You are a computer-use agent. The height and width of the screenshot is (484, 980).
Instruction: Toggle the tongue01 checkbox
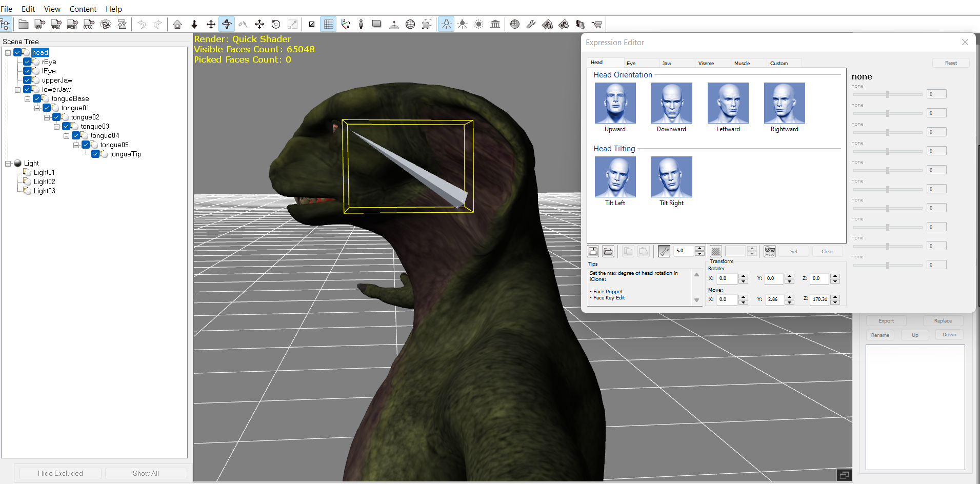click(x=47, y=108)
